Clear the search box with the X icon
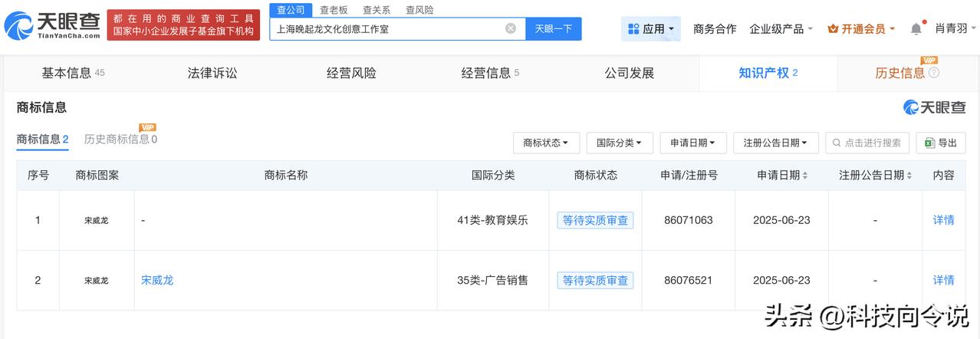The height and width of the screenshot is (339, 980). (x=511, y=28)
